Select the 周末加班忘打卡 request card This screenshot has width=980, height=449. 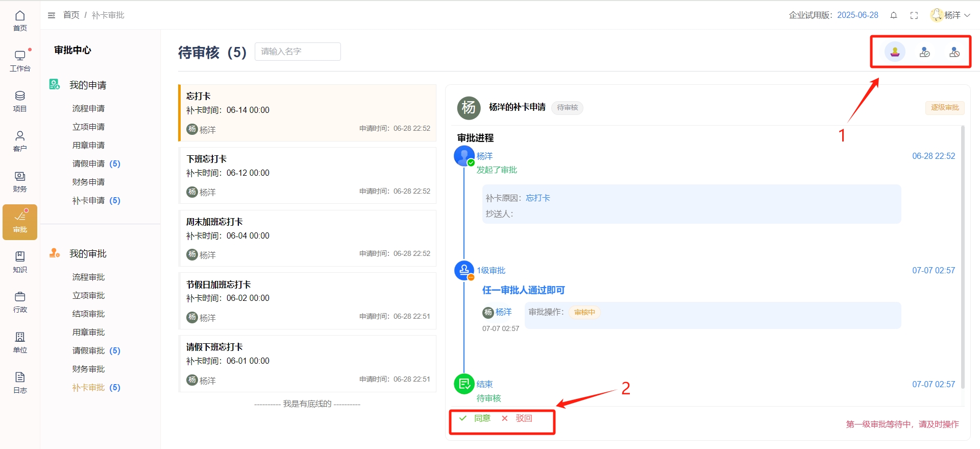(x=307, y=238)
